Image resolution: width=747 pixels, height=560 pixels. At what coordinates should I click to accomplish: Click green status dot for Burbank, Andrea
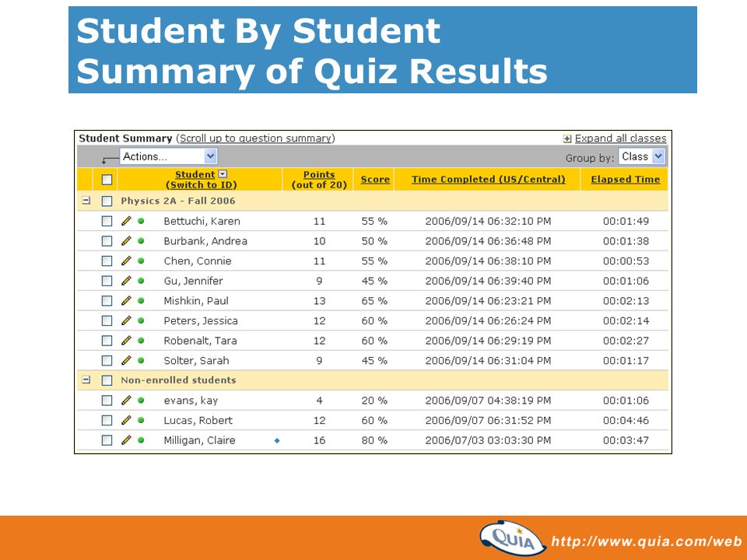[141, 241]
